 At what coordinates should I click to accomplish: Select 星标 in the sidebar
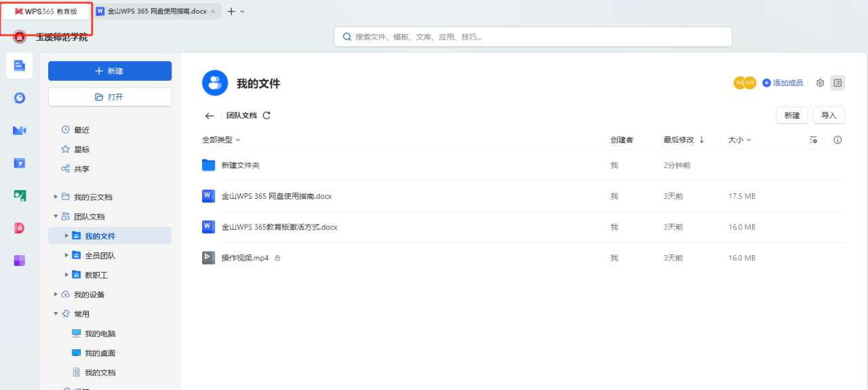(x=81, y=149)
